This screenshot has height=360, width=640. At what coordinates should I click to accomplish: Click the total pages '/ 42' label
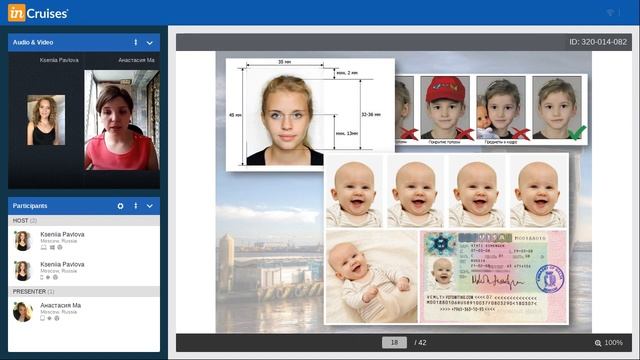click(420, 343)
